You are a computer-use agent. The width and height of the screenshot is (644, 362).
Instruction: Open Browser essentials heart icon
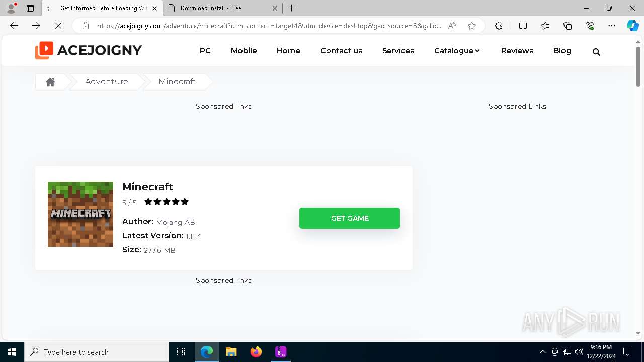[x=590, y=26]
